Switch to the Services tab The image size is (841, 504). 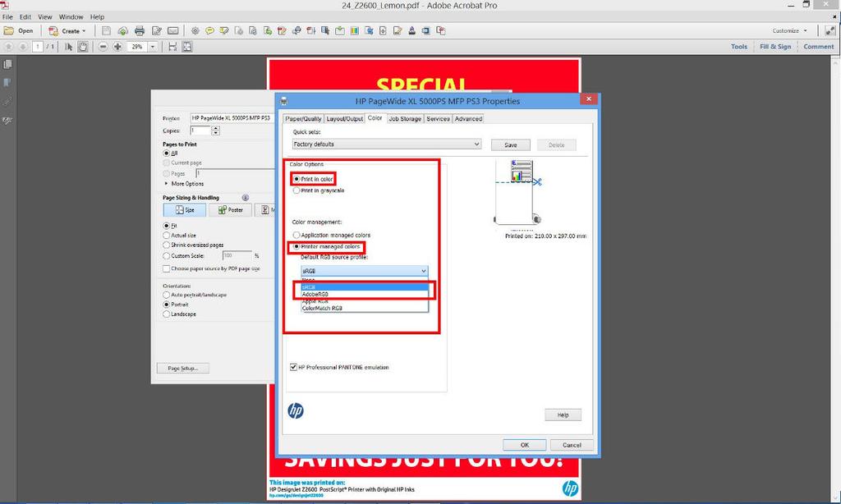click(x=439, y=119)
